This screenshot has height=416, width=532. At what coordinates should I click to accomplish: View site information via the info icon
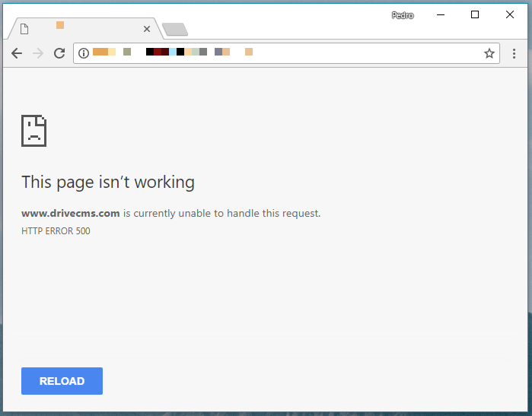pyautogui.click(x=84, y=53)
